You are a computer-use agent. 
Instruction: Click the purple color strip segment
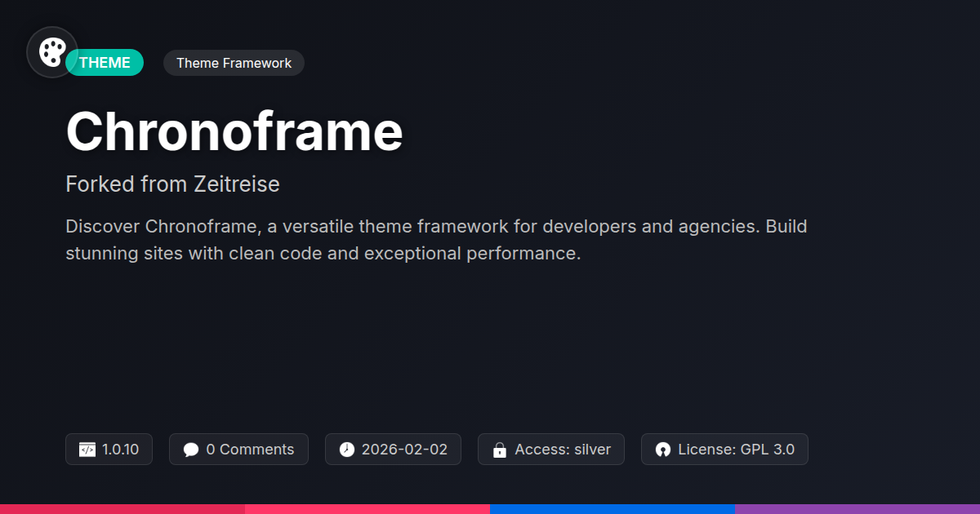pos(857,508)
